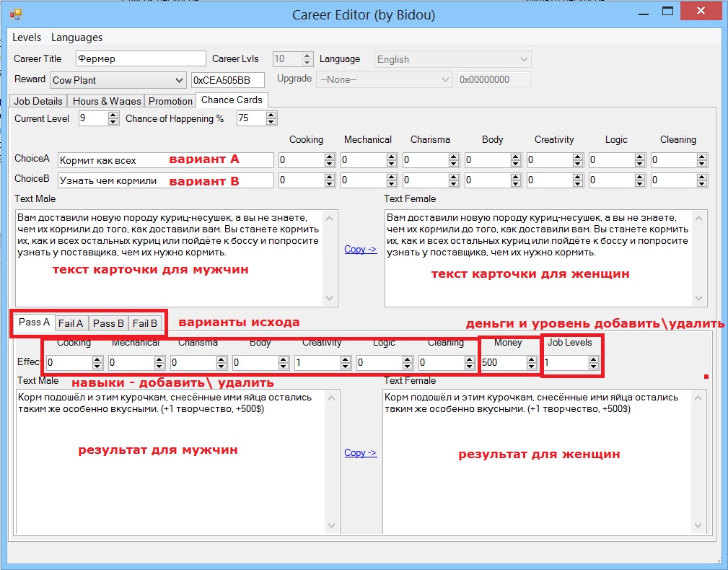This screenshot has height=570, width=728.
Task: Select the Fail A outcome tab
Action: (x=71, y=323)
